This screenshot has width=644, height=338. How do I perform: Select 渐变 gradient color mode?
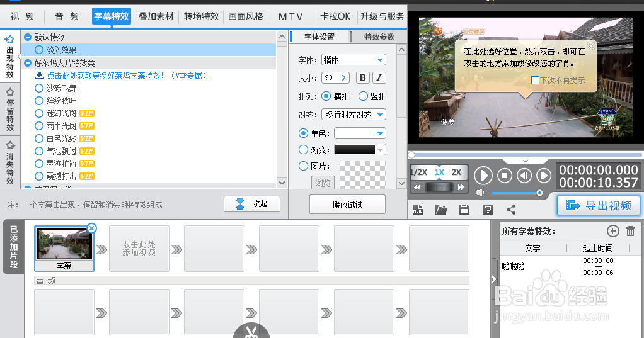(303, 150)
